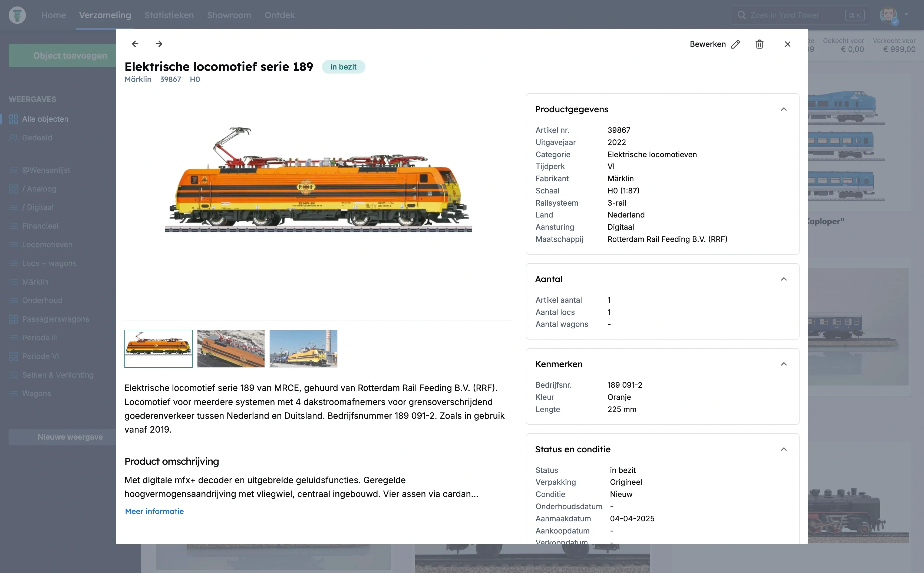Select the list icon beside Financieel
The width and height of the screenshot is (924, 573).
(13, 226)
